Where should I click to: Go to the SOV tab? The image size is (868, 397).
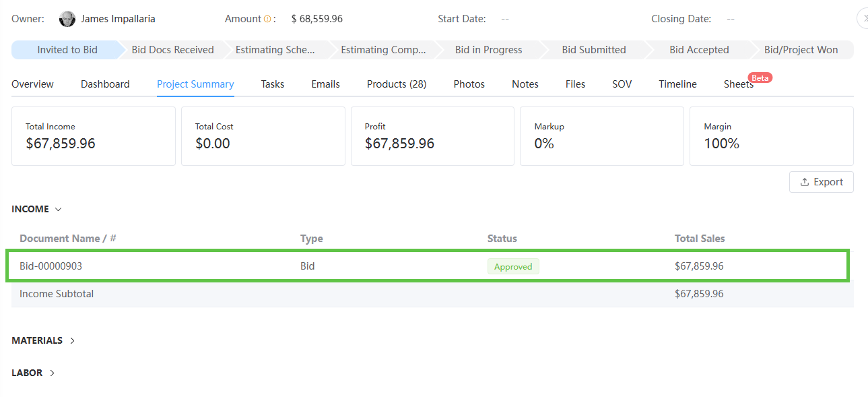[x=622, y=84]
